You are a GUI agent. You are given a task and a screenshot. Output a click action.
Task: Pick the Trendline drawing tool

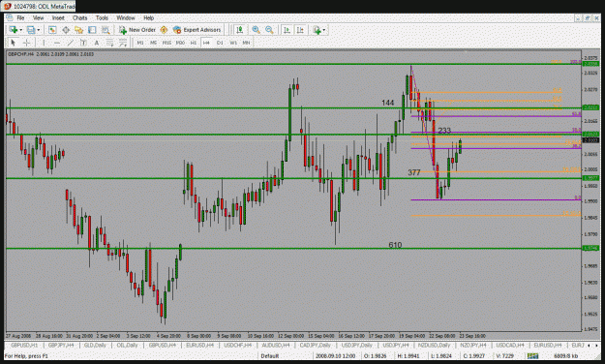[x=71, y=43]
